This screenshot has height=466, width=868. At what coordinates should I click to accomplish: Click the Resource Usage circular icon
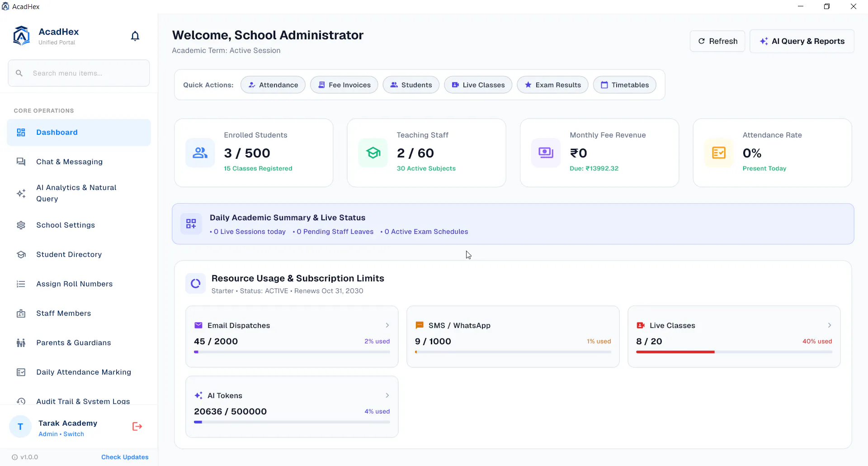coord(196,284)
